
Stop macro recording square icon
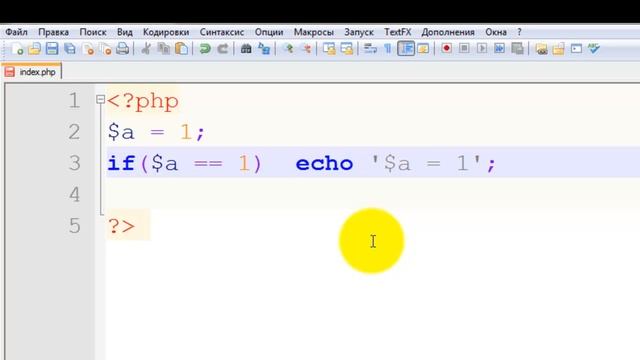464,49
